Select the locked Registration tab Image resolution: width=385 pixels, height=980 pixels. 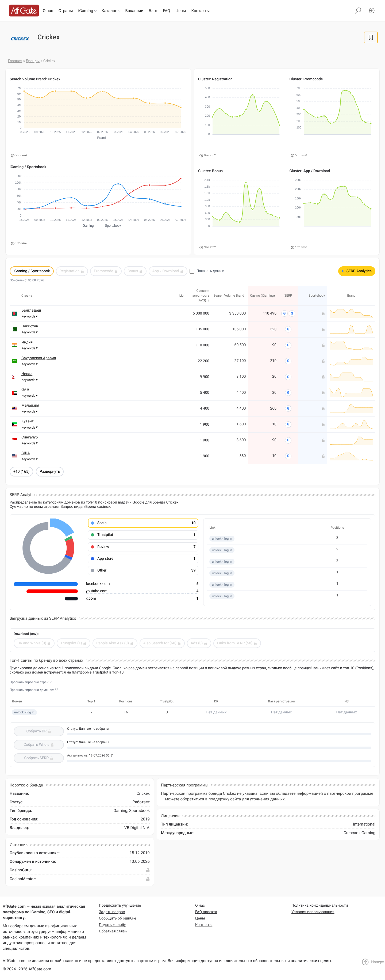click(72, 271)
